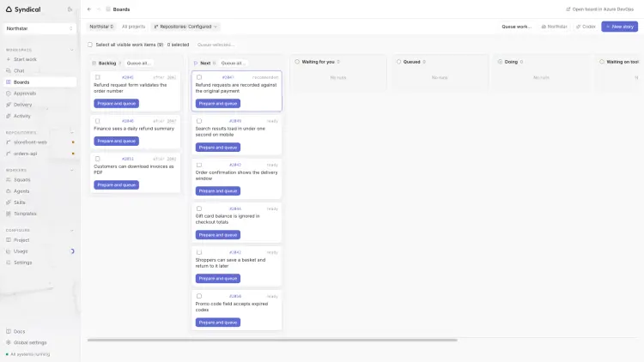Click the Start work plus icon

pyautogui.click(x=9, y=59)
